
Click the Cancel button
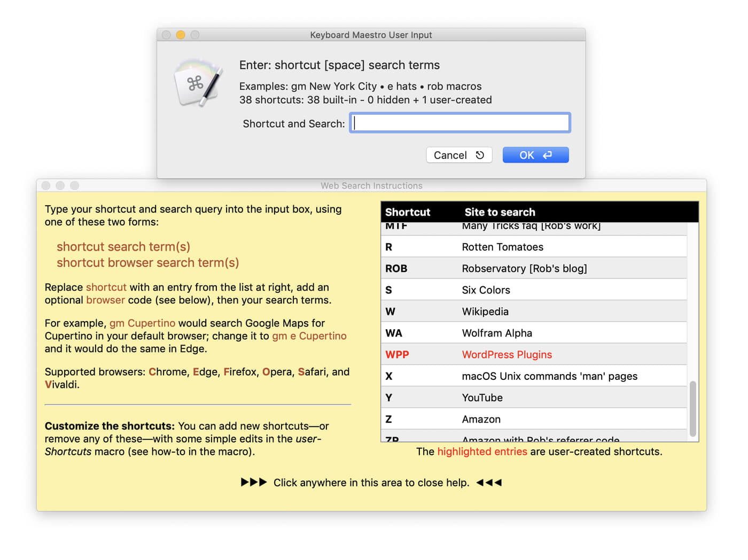(x=459, y=155)
